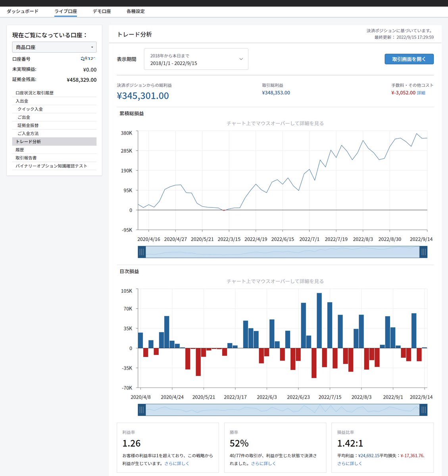
Task: Grab right handle of 日次損益 range slider
Action: (423, 410)
